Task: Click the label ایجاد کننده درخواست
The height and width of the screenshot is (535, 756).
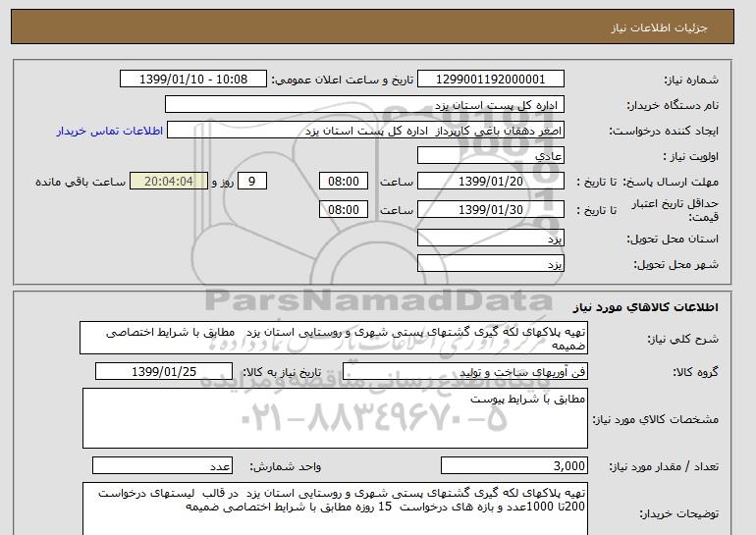Action: click(664, 132)
